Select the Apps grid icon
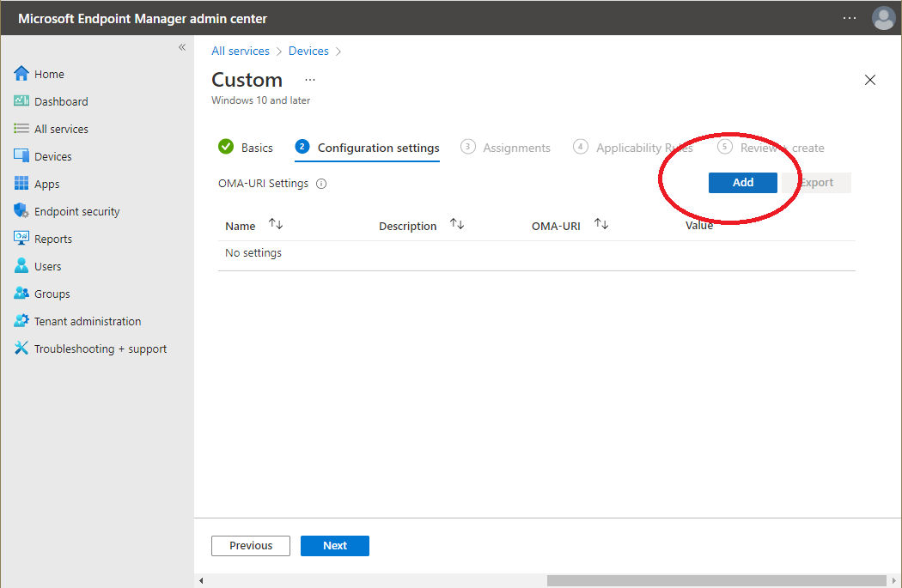The width and height of the screenshot is (902, 588). coord(21,184)
